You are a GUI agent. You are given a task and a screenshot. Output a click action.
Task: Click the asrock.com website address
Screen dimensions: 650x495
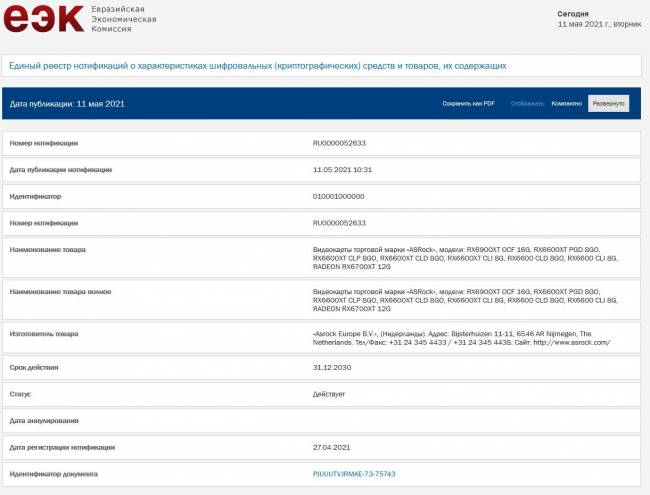572,342
